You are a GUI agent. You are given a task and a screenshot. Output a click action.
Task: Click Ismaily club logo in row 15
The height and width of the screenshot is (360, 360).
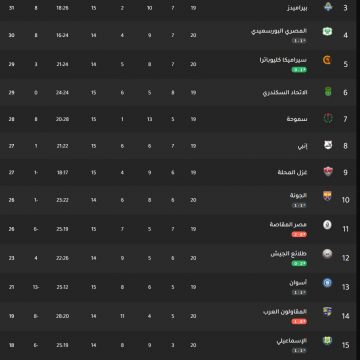coord(327,341)
